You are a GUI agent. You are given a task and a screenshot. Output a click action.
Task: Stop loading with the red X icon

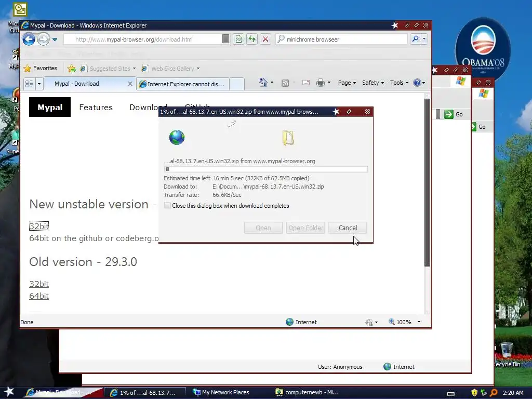(x=265, y=39)
